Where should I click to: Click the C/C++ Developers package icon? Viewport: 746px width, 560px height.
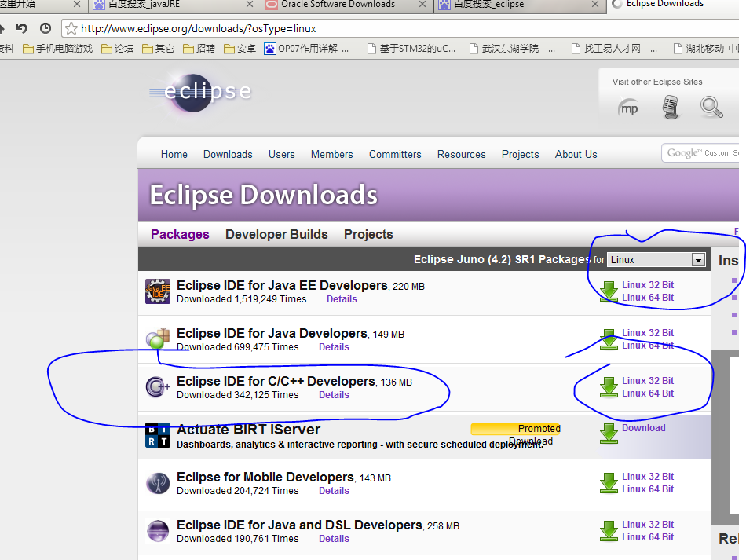point(158,386)
